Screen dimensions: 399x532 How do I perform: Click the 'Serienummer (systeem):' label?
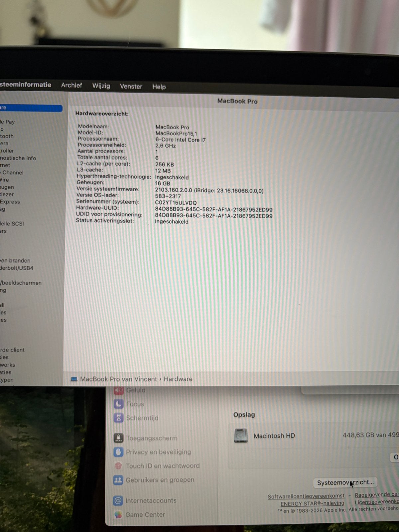[x=108, y=202]
